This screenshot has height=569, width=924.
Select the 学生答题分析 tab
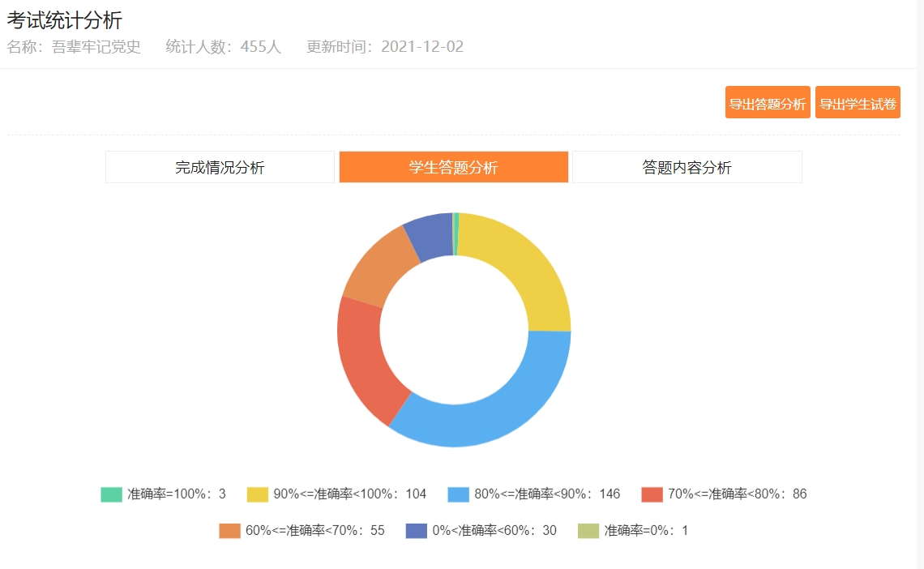(x=453, y=167)
